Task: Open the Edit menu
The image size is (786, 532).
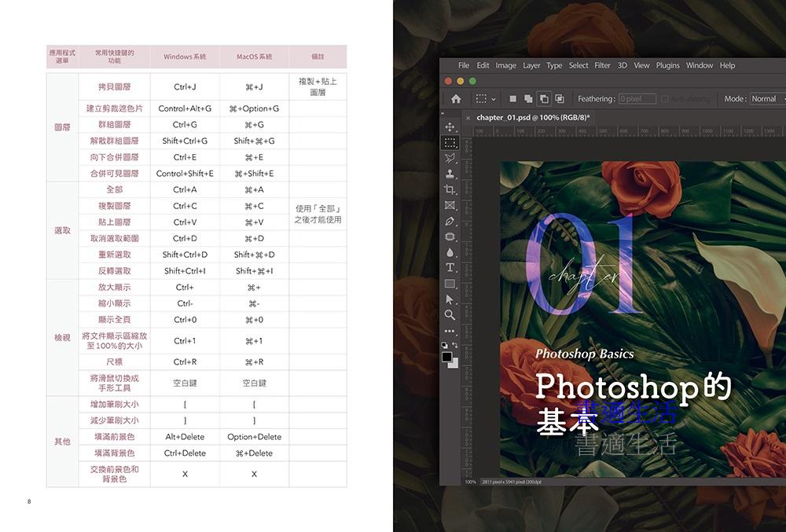Action: [x=483, y=65]
